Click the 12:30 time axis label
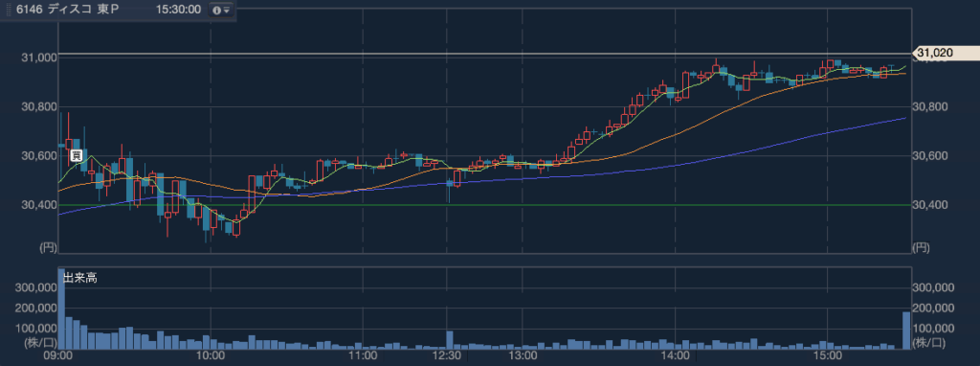The image size is (980, 366). coord(448,356)
